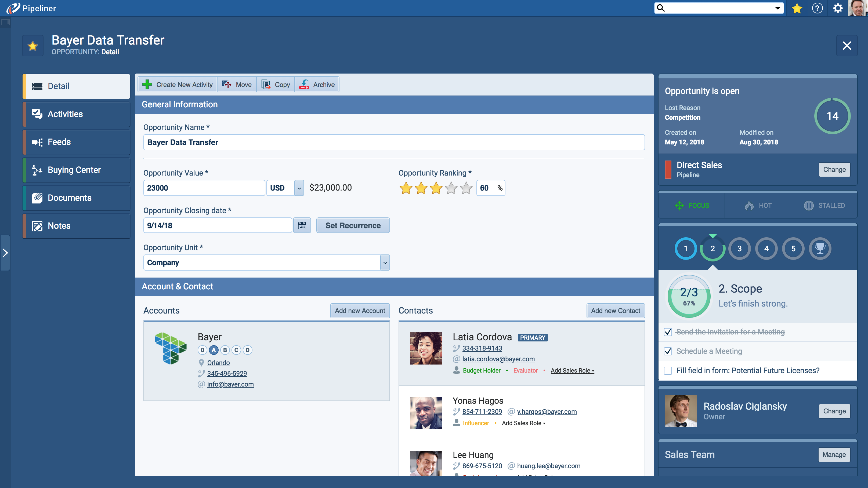Click the calendar date picker icon
Viewport: 868px width, 488px height.
tap(302, 225)
